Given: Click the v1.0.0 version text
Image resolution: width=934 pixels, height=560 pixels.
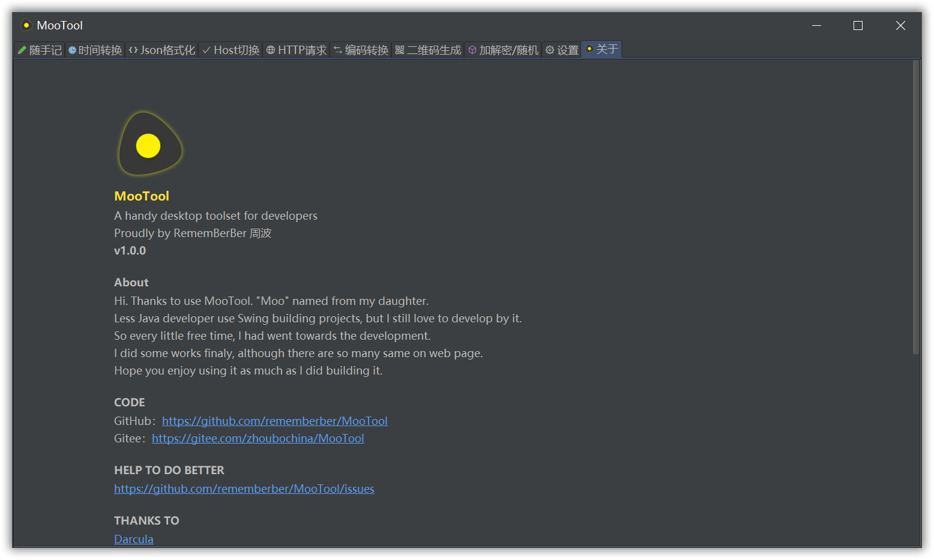Looking at the screenshot, I should click(130, 250).
